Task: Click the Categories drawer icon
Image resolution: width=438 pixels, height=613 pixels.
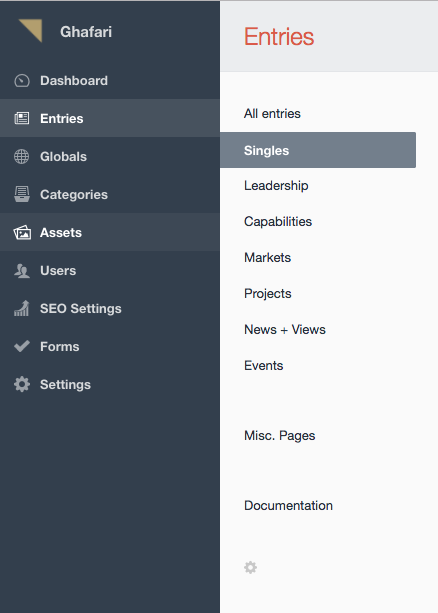Action: [x=22, y=194]
